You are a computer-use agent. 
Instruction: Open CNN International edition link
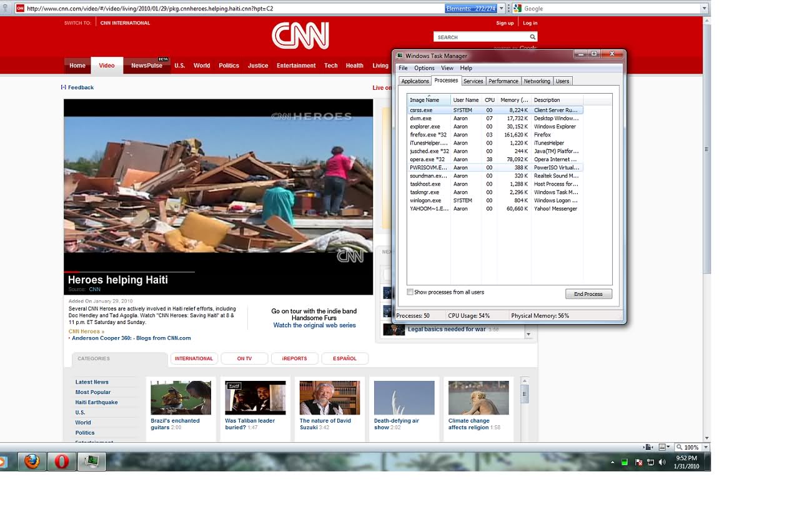click(125, 23)
